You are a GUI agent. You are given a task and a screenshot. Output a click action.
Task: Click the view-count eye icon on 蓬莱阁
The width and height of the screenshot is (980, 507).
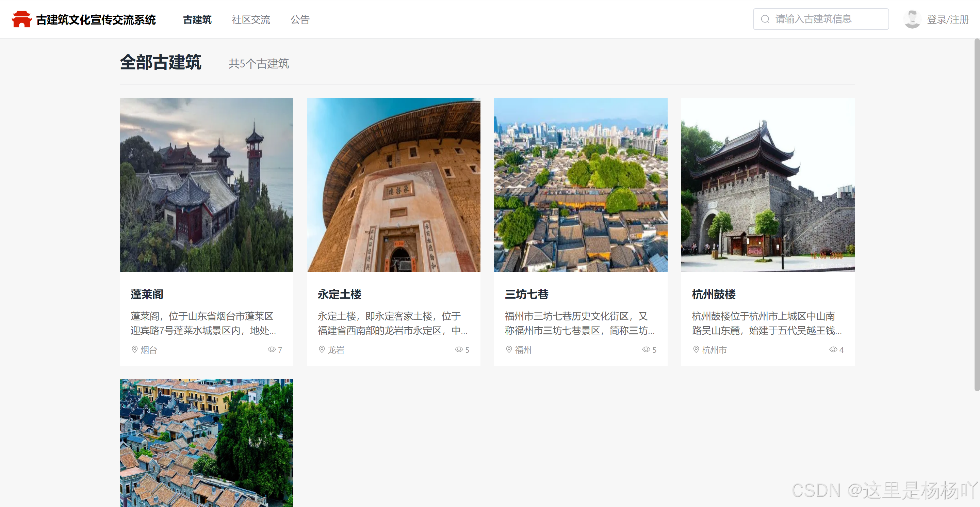(271, 349)
